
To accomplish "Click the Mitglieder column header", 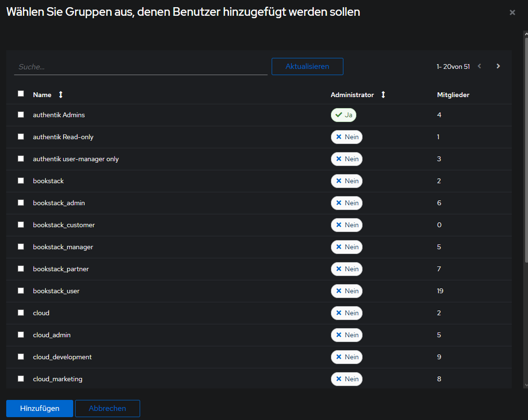I will [x=453, y=95].
